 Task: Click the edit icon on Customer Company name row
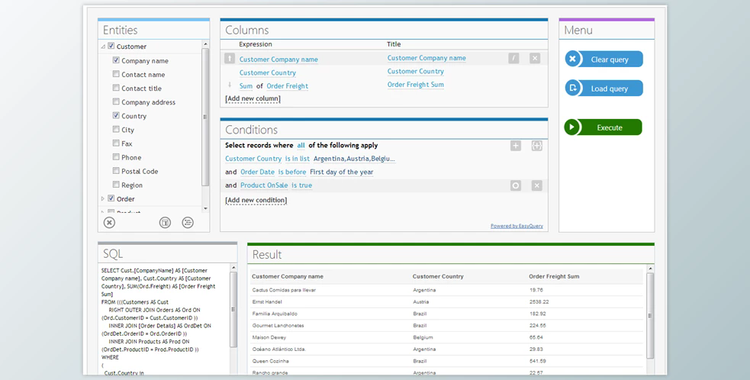[x=514, y=58]
